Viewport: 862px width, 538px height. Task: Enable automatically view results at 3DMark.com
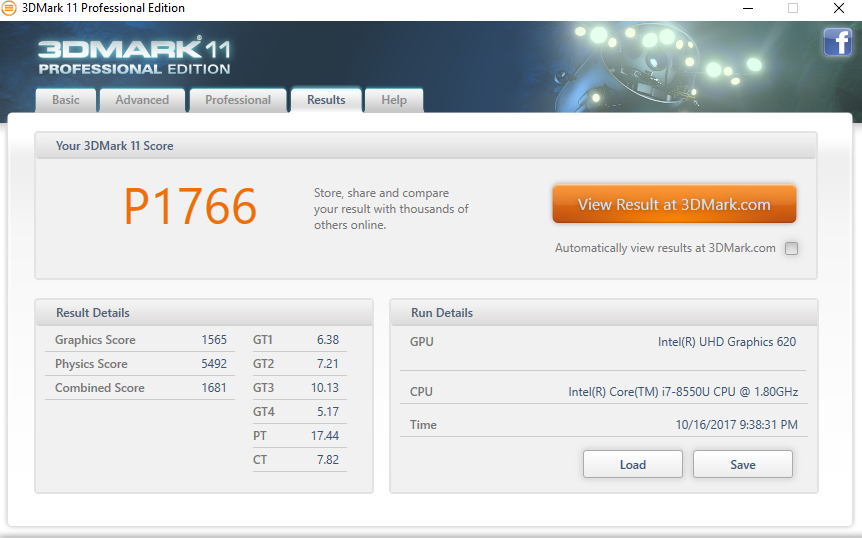(x=791, y=249)
